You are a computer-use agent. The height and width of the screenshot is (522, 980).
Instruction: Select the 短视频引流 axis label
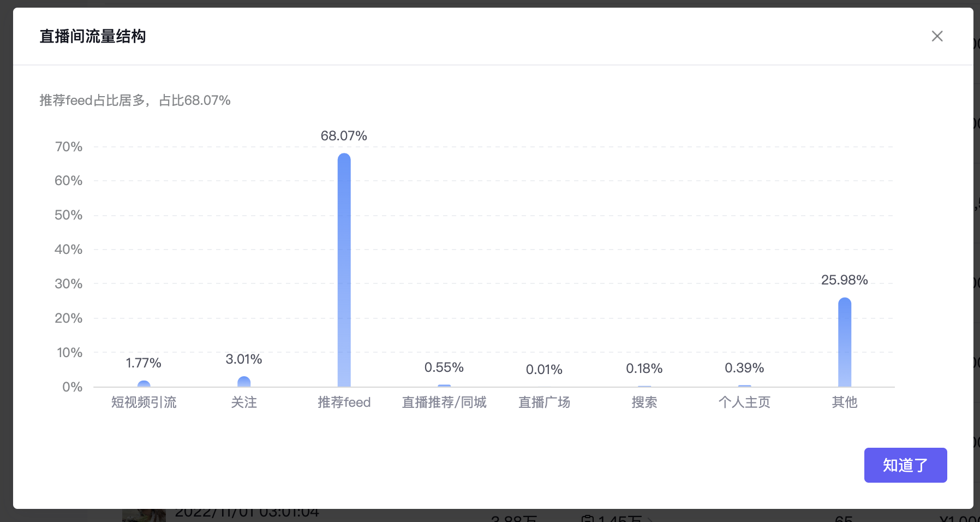[144, 402]
